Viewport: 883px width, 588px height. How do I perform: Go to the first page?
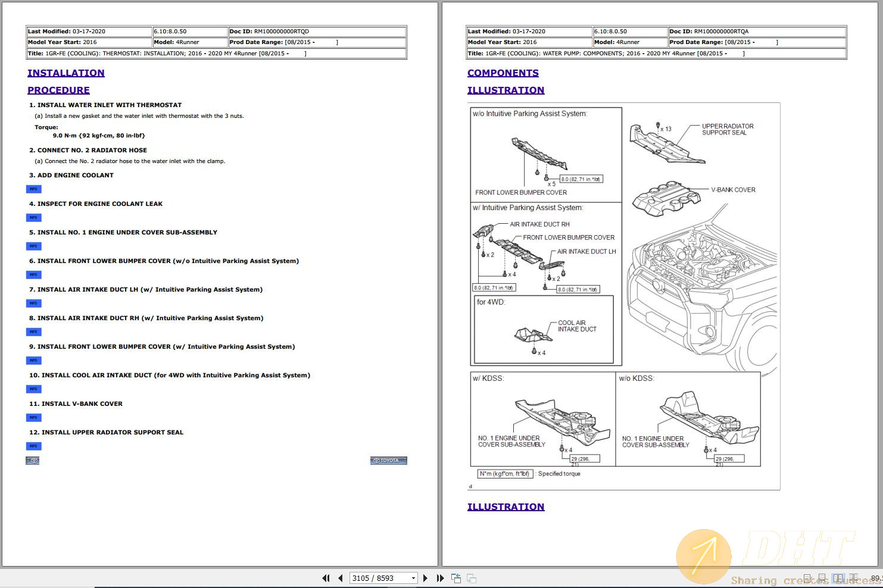(x=326, y=578)
